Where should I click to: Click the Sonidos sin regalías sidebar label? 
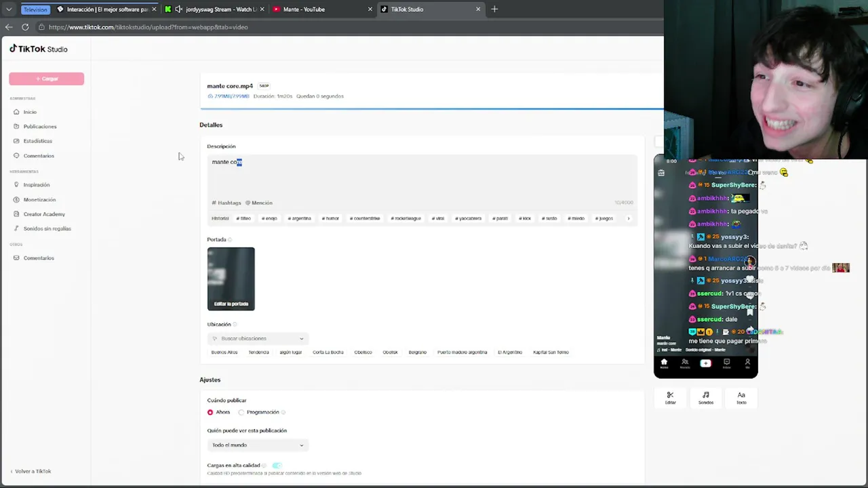tap(47, 228)
